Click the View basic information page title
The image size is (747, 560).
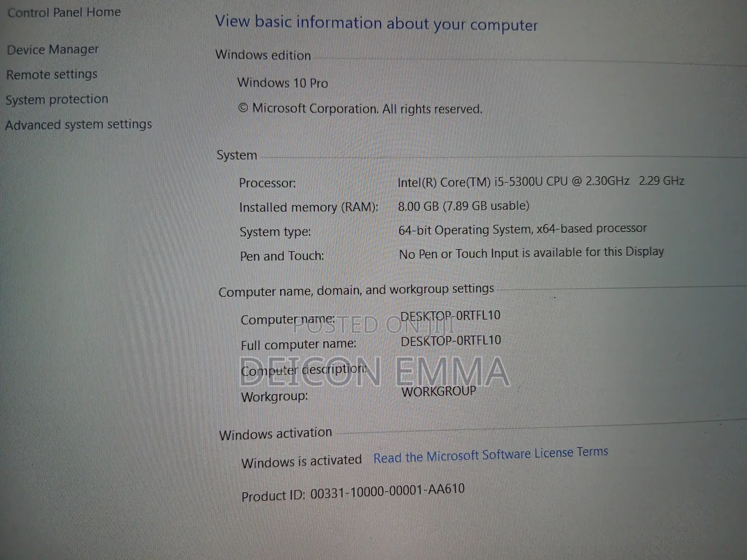pos(376,23)
